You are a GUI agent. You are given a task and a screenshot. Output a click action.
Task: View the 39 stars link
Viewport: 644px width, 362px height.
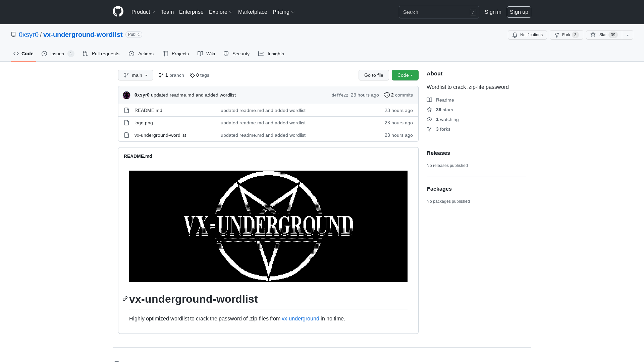[x=440, y=110]
